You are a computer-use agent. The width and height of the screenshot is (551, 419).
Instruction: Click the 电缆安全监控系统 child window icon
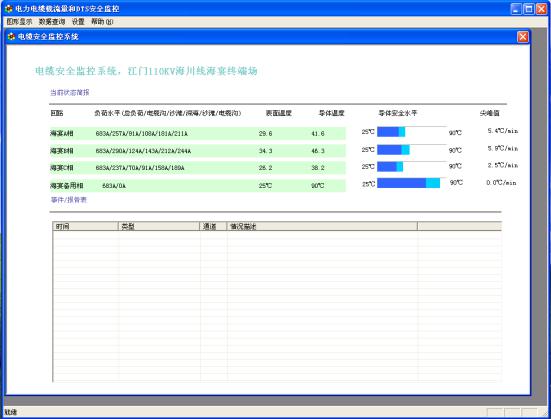(x=11, y=37)
